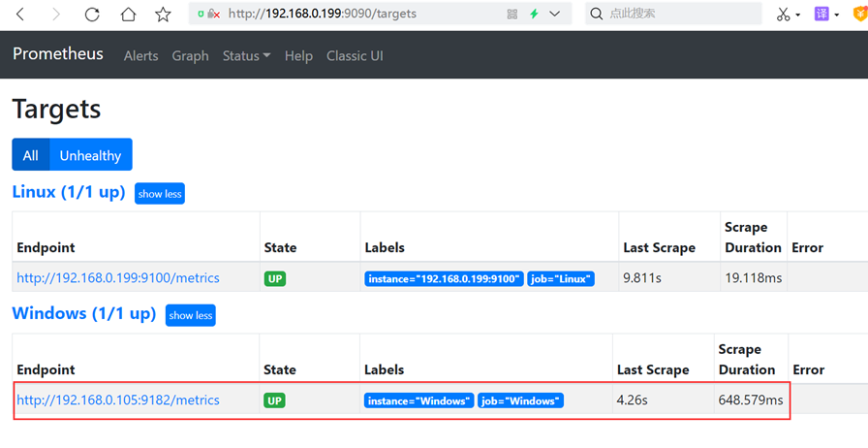
Task: Click the 4.26s last scrape value
Action: tap(633, 400)
